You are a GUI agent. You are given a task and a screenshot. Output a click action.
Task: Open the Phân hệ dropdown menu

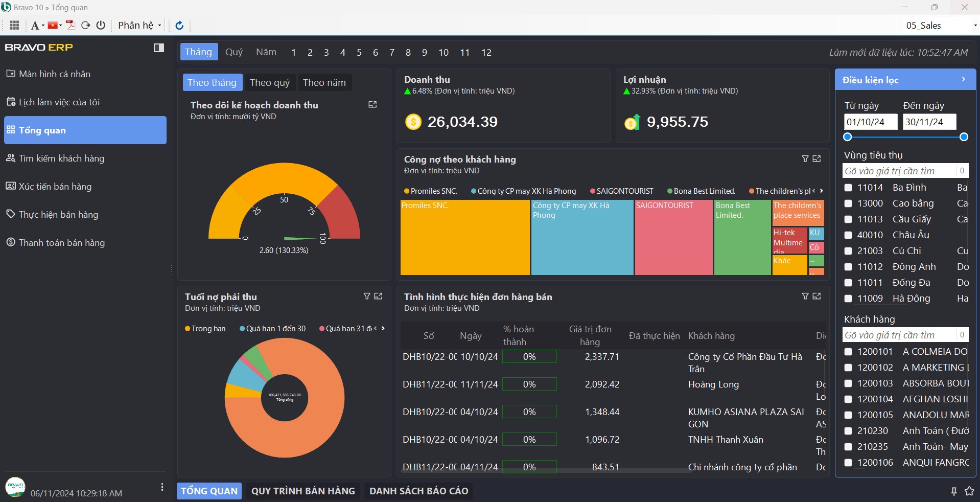coord(139,26)
